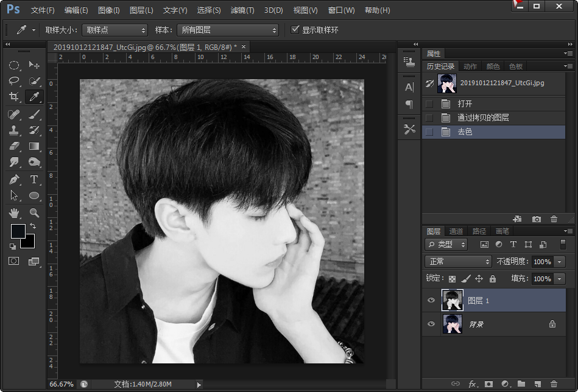Click the add layer style fx icon

pyautogui.click(x=473, y=384)
